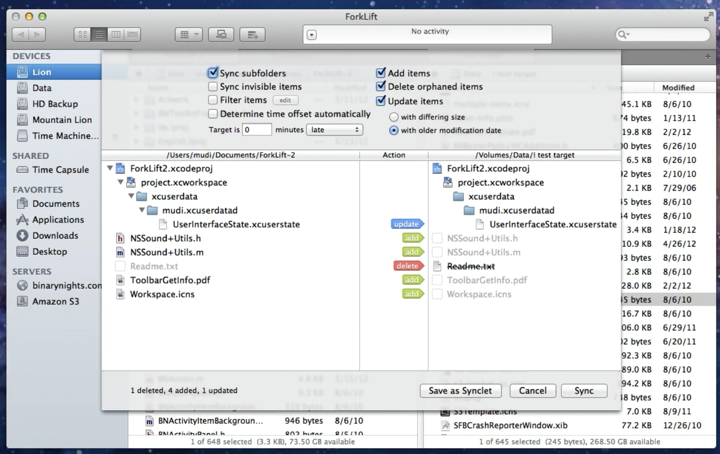Connect to binarynights.com server
The image size is (720, 454).
tap(54, 286)
